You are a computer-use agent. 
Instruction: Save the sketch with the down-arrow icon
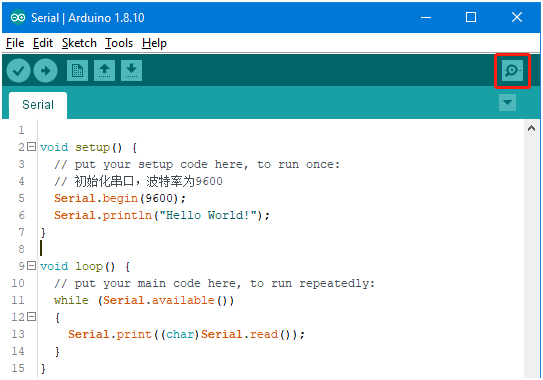tap(131, 71)
